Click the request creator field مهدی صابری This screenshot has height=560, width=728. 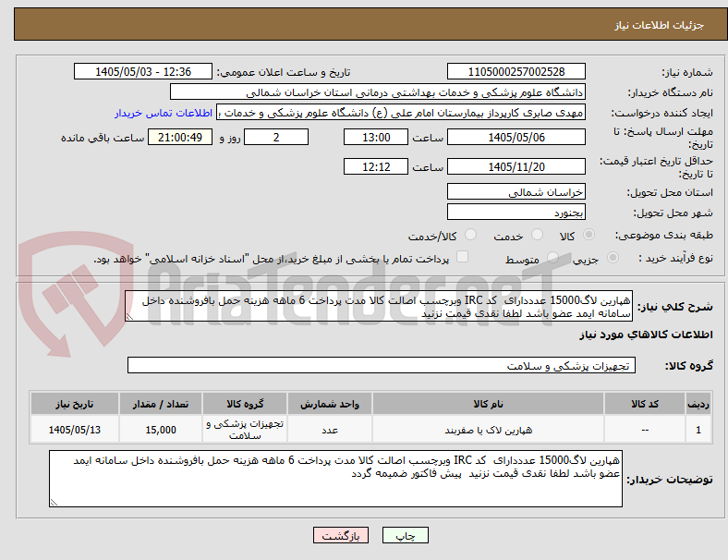point(401,113)
